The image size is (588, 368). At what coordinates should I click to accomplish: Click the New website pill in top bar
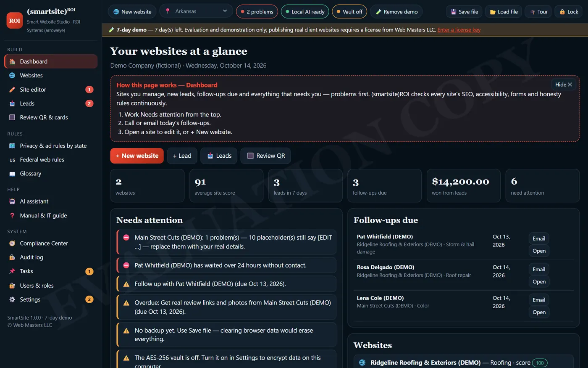132,11
